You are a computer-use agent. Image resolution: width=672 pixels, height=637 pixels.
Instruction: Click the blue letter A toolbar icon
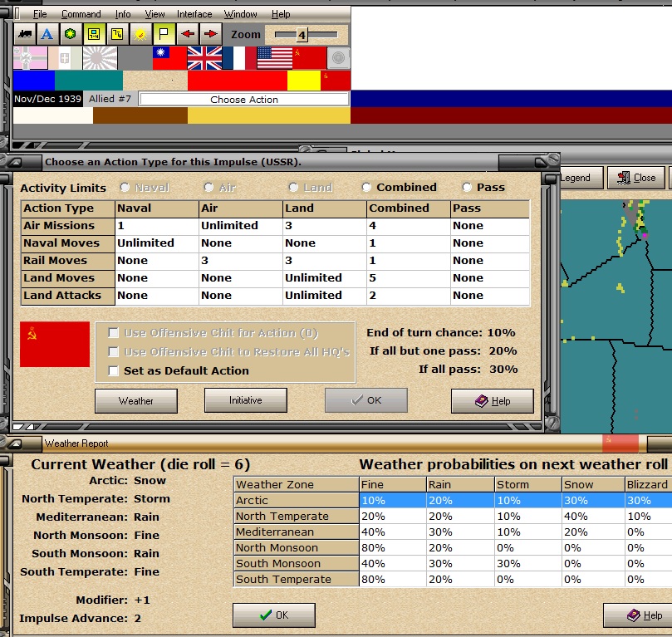tap(47, 34)
